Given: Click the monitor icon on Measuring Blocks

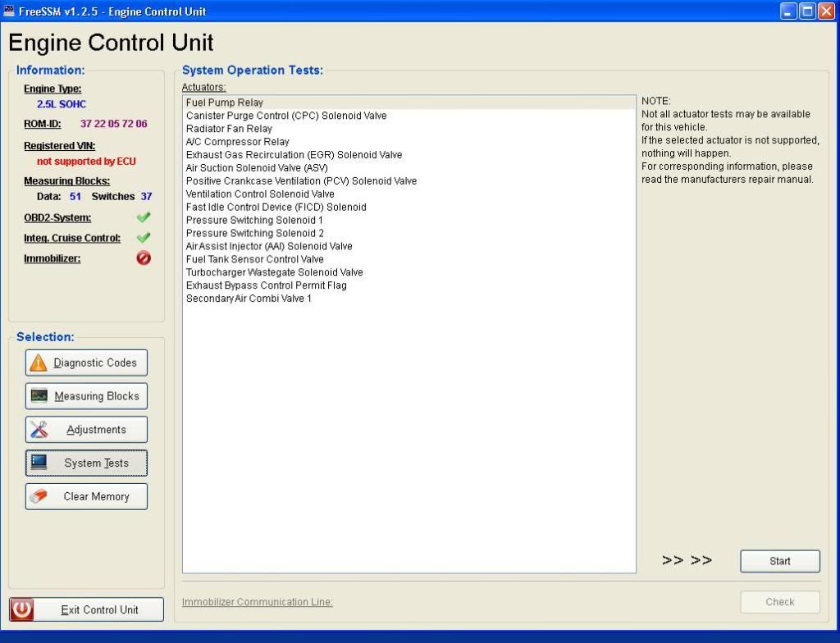Looking at the screenshot, I should point(39,396).
